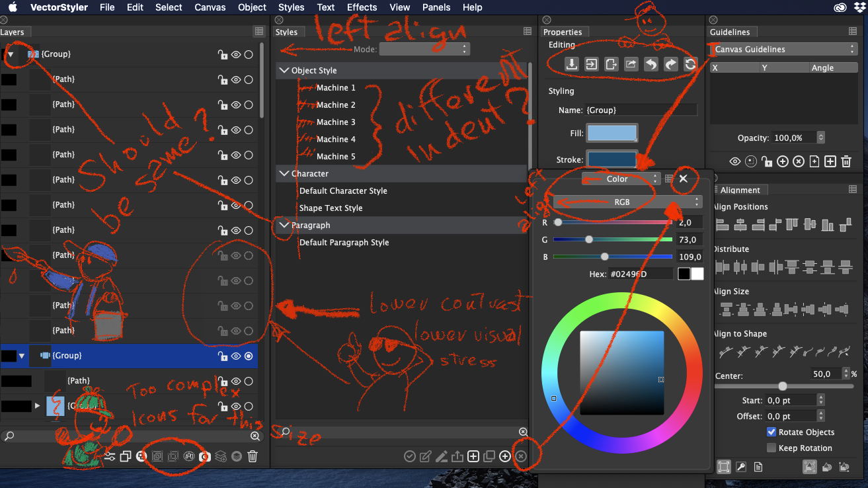Click the undo arrow in Properties Editing
Image resolution: width=868 pixels, height=488 pixels.
click(651, 64)
